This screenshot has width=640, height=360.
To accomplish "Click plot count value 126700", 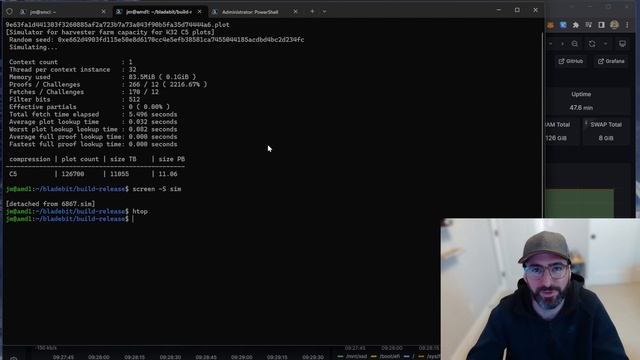I will 73,174.
